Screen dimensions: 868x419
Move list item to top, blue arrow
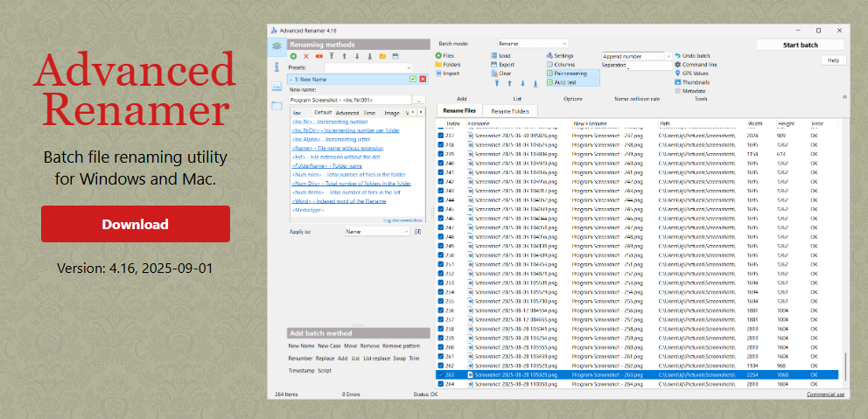tap(496, 84)
